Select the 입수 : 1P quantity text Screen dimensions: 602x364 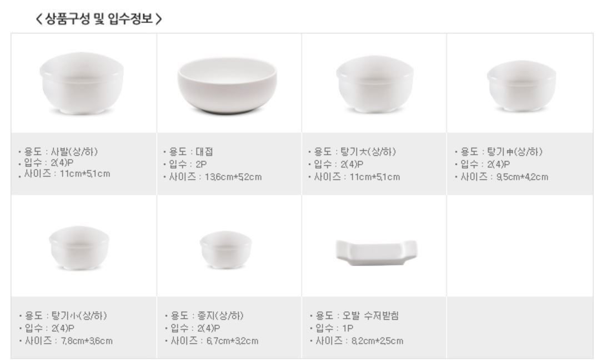tap(324, 328)
